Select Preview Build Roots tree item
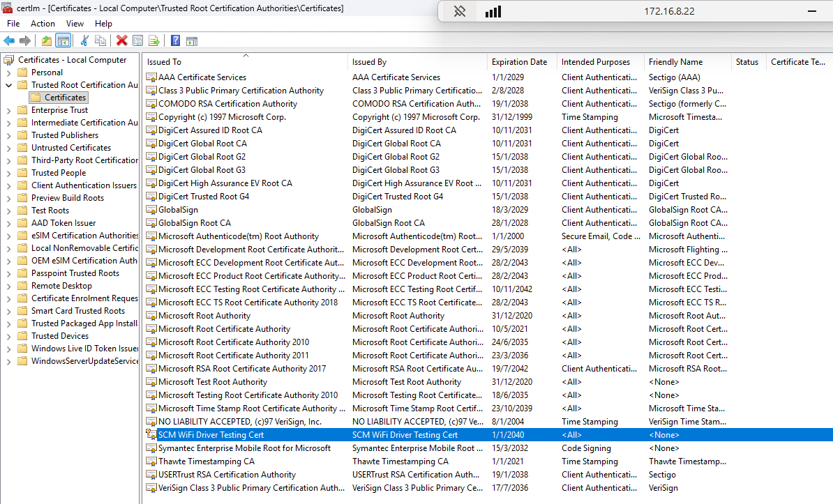The image size is (833, 504). pos(68,198)
